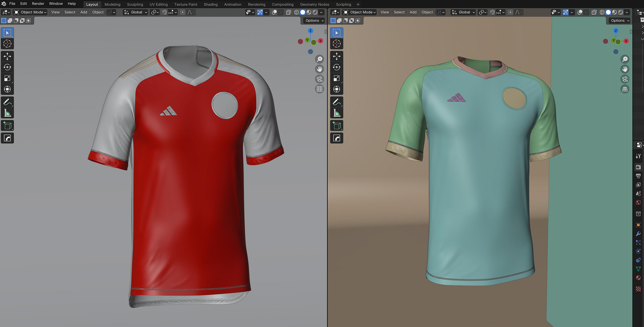Select the Move tool in left viewport
This screenshot has width=644, height=327.
coord(7,56)
